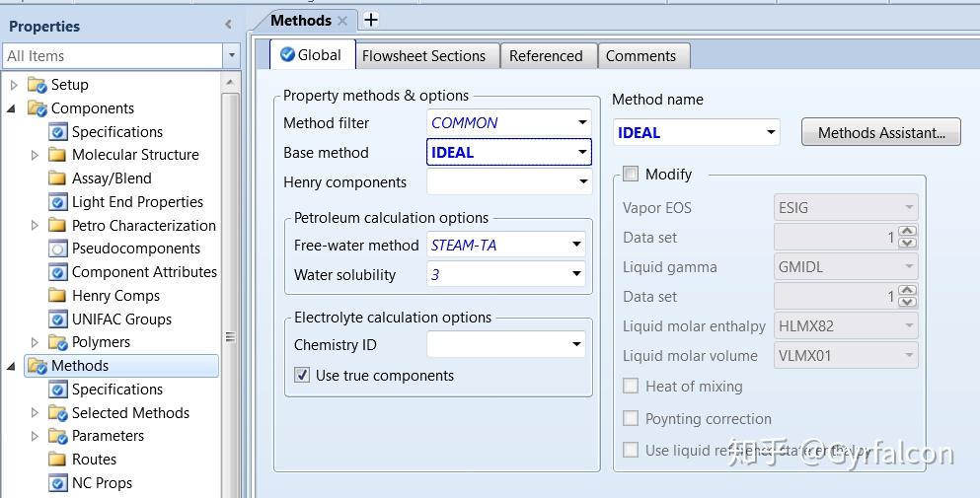Open the Comments tab
Screen dimensions: 980x498
click(641, 56)
